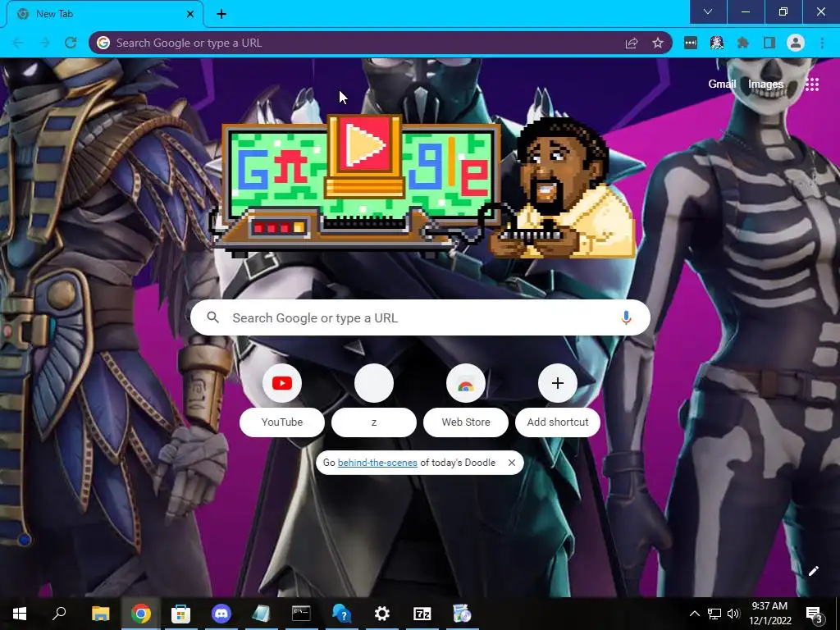Viewport: 840px width, 630px height.
Task: Open Discord from the taskbar
Action: [221, 614]
